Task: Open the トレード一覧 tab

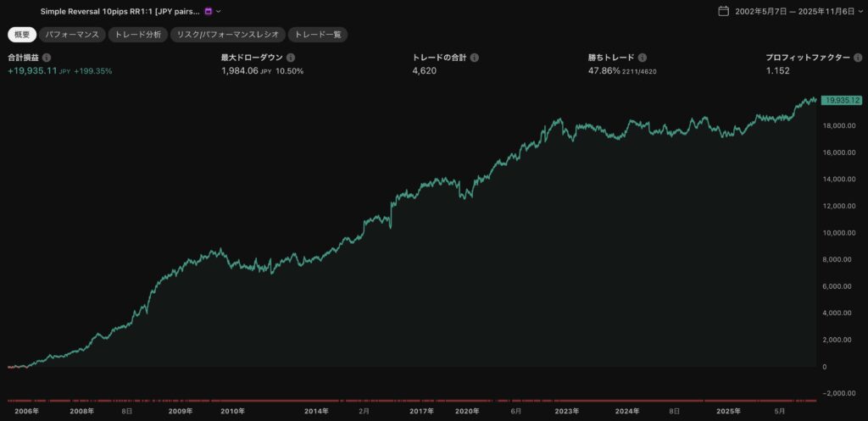Action: pos(317,35)
